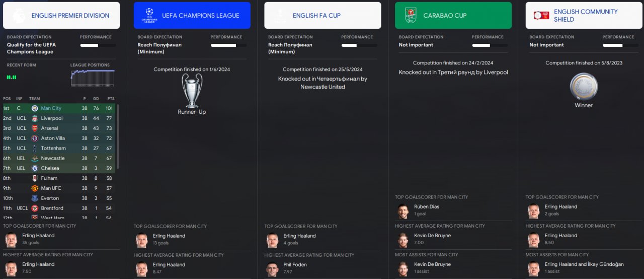Viewport: 644px width, 279px height.
Task: Click the Champions League performance bar
Action: coord(229,46)
